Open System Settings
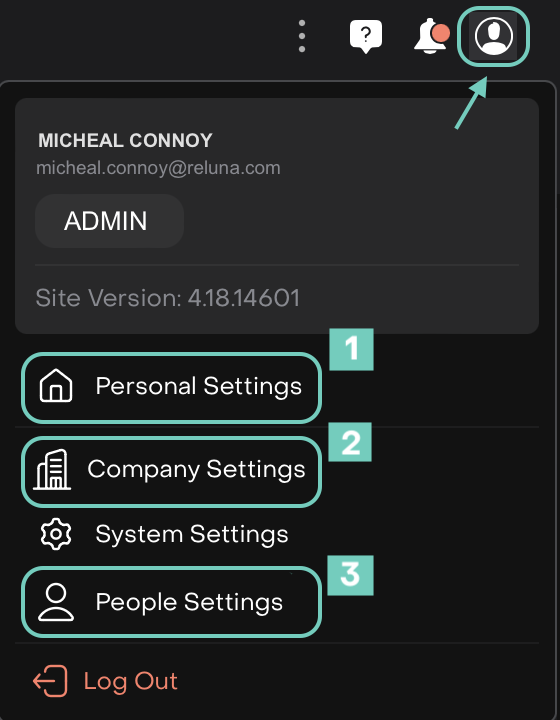This screenshot has width=560, height=720. click(x=164, y=534)
